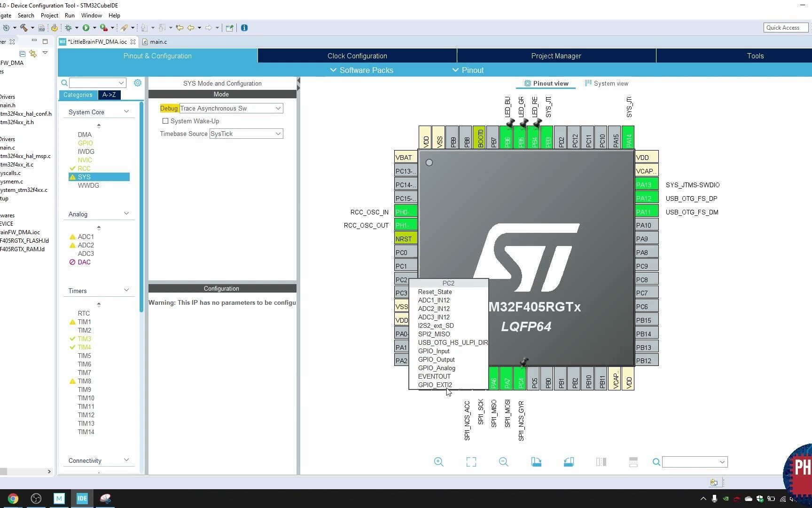
Task: Zoom out of the chip pinout
Action: (x=503, y=462)
